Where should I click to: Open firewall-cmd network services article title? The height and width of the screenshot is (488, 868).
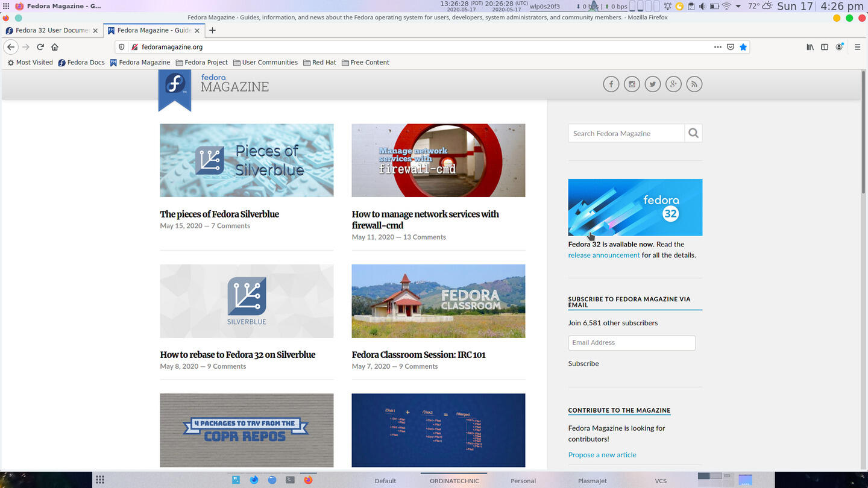426,220
